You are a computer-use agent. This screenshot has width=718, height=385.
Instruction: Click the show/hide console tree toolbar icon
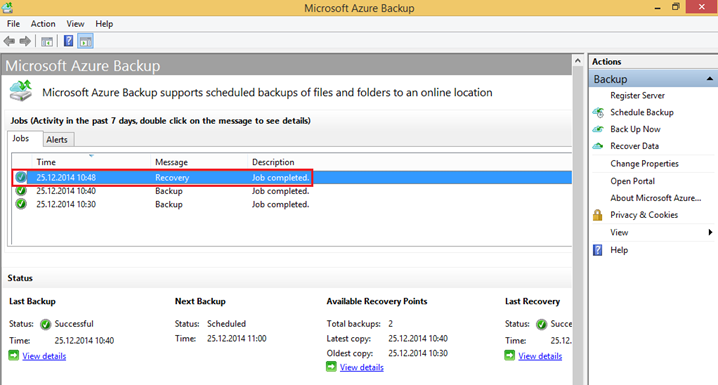47,42
